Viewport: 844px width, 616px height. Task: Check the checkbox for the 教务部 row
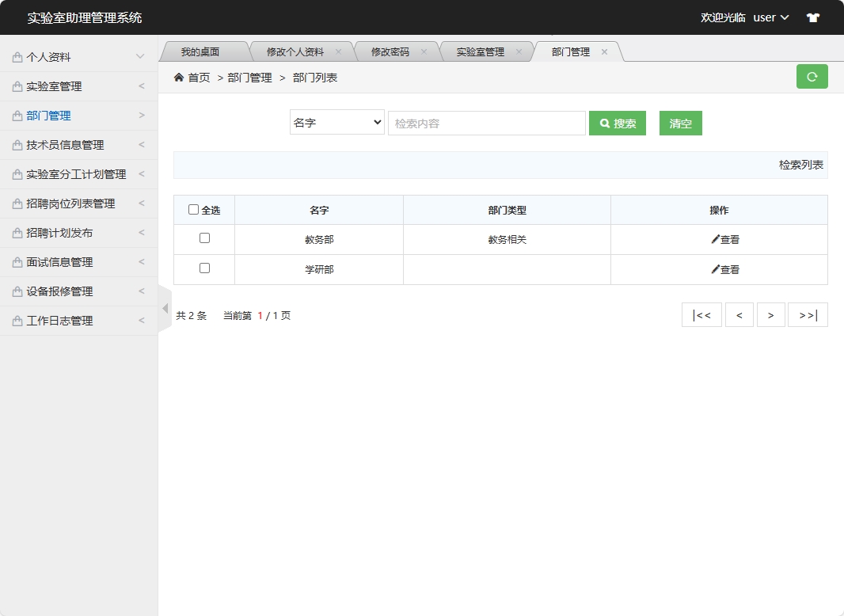pos(203,239)
